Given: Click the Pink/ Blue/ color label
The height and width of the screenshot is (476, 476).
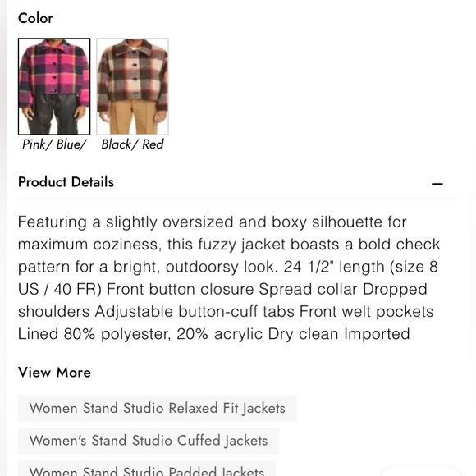Looking at the screenshot, I should tap(54, 144).
